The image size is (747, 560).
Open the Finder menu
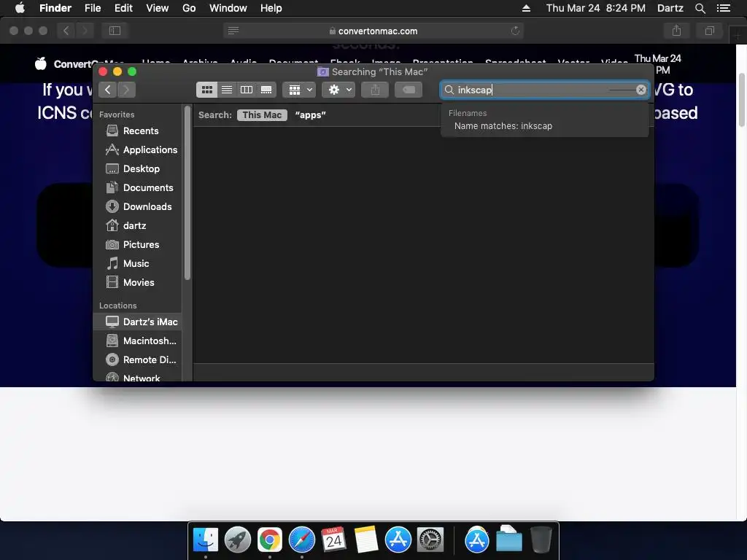point(55,8)
